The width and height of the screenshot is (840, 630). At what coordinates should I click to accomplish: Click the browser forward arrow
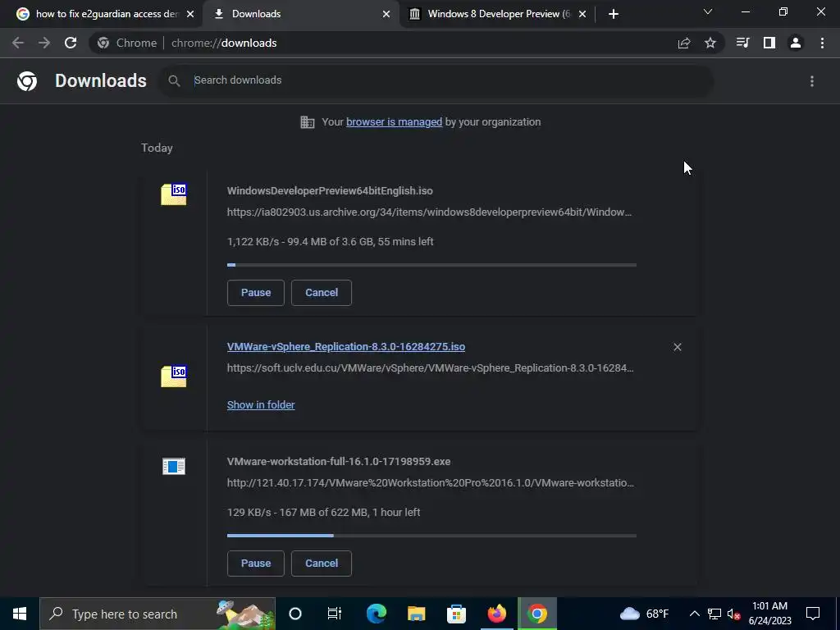[x=44, y=43]
